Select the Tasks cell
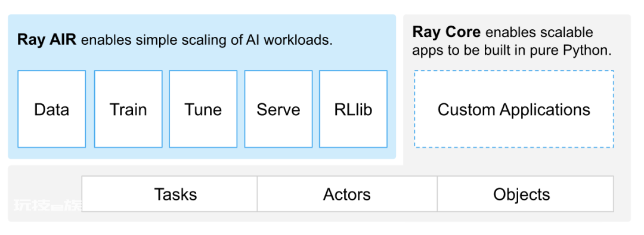This screenshot has width=644, height=235. 169,194
